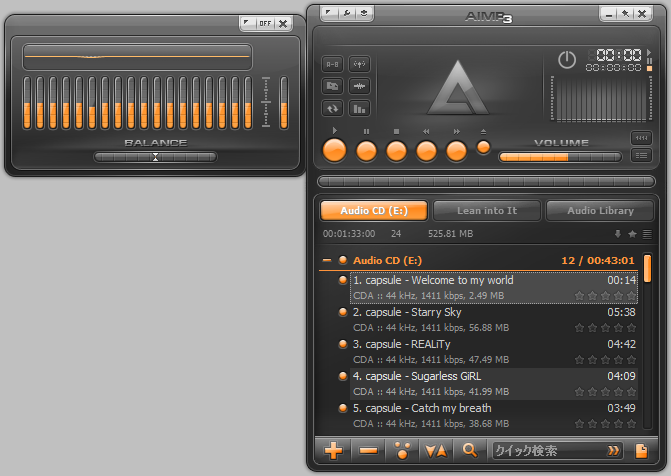
Task: Toggle the playlist panel button beside volume
Action: point(641,155)
